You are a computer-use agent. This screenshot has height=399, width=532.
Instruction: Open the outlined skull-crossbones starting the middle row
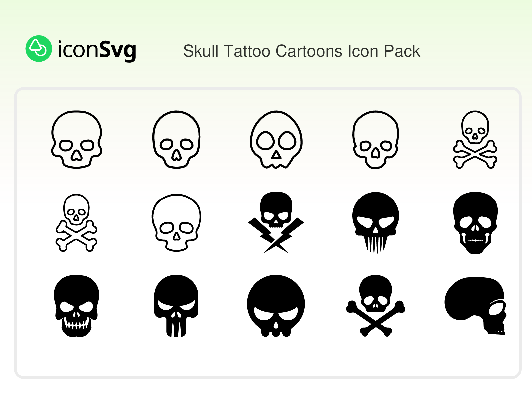(76, 223)
